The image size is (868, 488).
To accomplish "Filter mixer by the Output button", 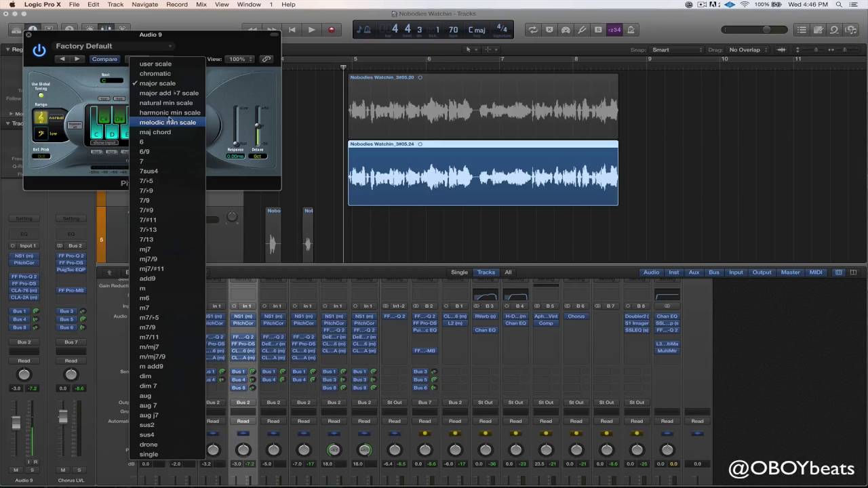I will (x=762, y=272).
